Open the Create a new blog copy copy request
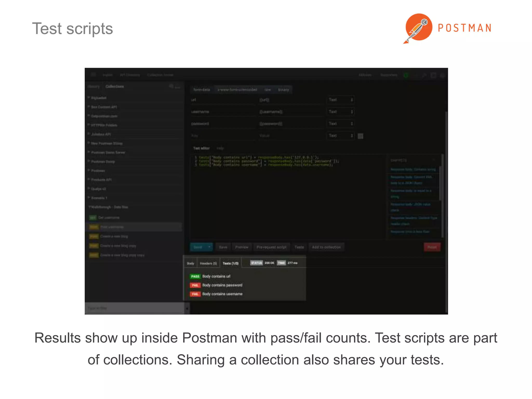This screenshot has width=532, height=399. point(122,255)
